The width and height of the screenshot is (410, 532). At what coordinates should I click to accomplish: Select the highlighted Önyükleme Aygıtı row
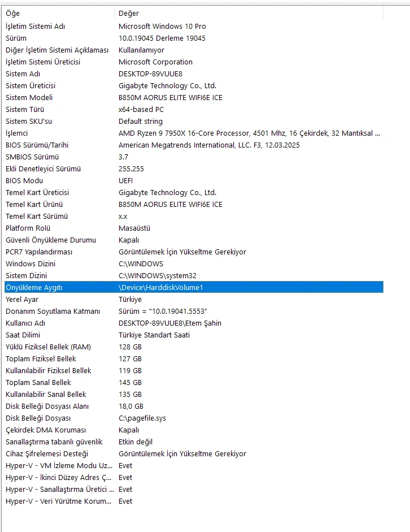tap(194, 287)
